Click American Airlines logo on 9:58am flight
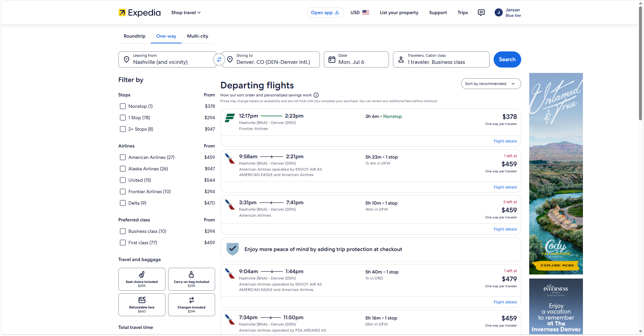The image size is (644, 336). [230, 159]
